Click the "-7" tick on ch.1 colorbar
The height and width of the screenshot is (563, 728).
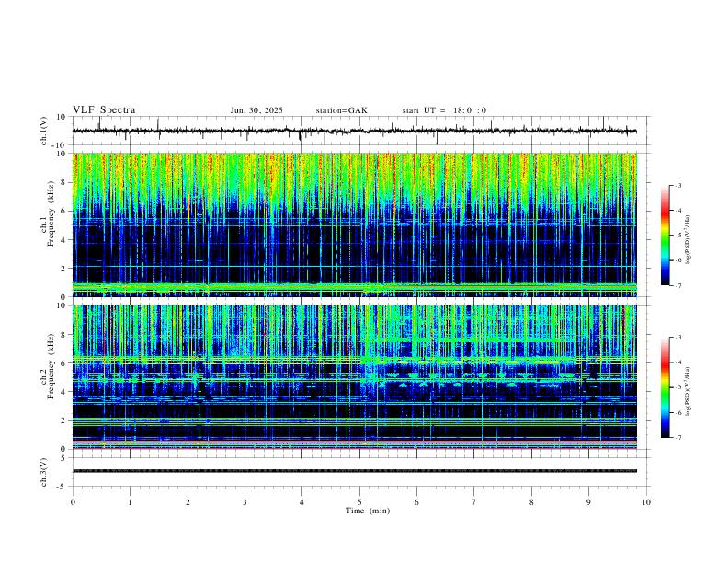tap(677, 286)
